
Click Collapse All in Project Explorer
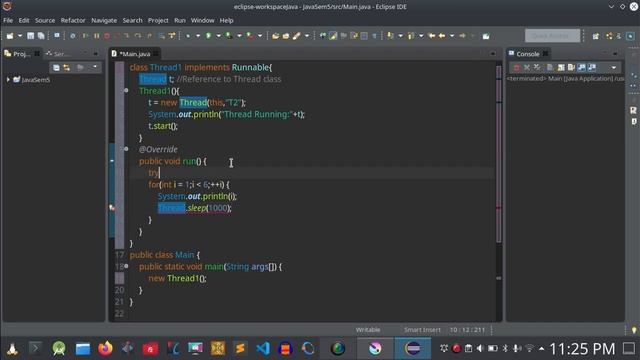56,67
